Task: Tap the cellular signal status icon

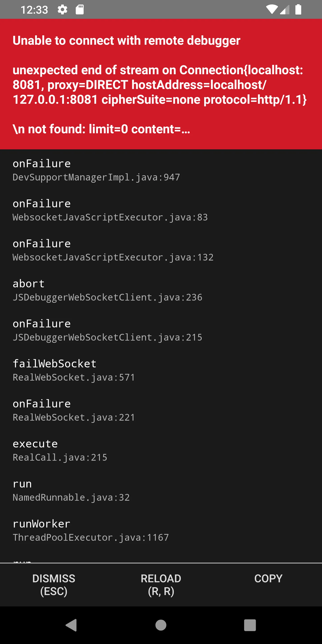Action: pos(285,10)
